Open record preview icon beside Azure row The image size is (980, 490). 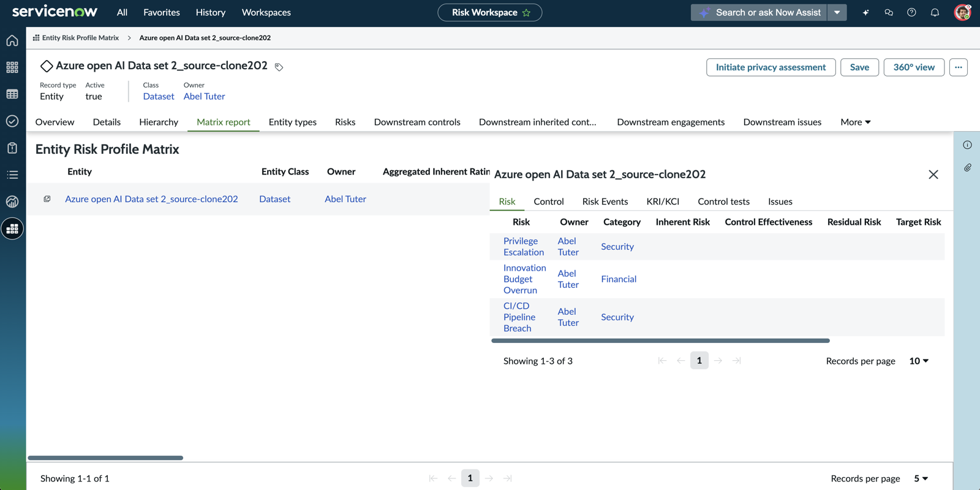[47, 199]
